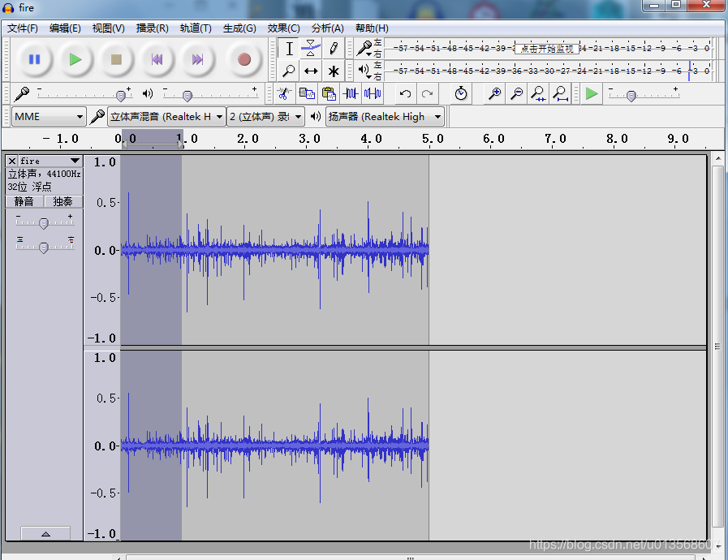Image resolution: width=728 pixels, height=560 pixels.
Task: Click the Paste clipboard icon
Action: coord(328,94)
